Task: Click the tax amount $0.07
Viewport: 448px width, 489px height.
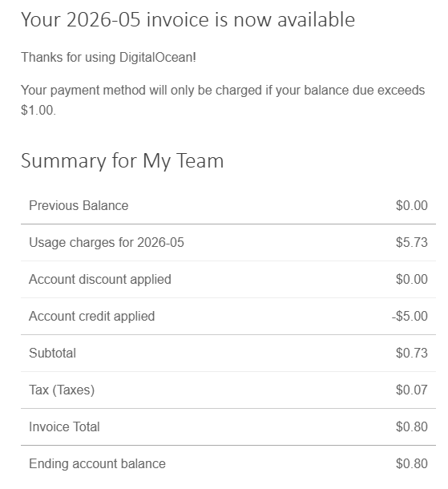Action: pos(411,390)
